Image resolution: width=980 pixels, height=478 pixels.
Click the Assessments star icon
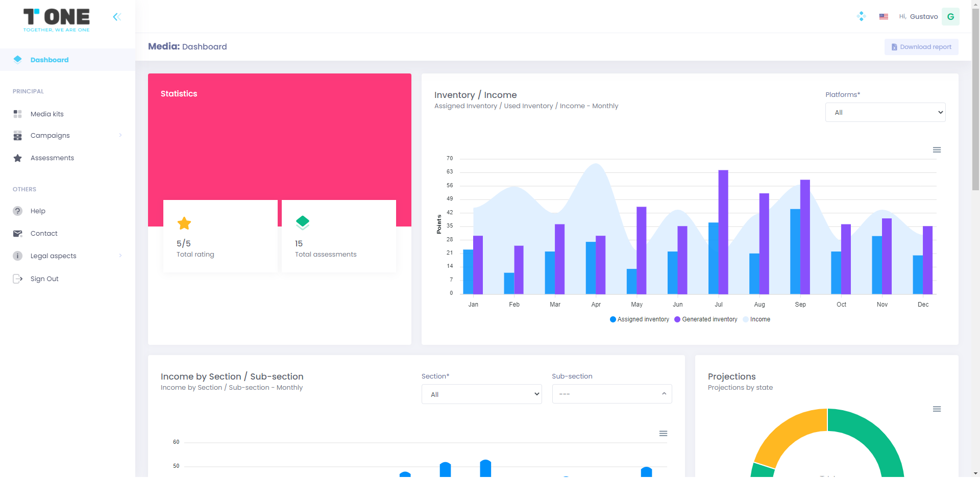[x=18, y=158]
